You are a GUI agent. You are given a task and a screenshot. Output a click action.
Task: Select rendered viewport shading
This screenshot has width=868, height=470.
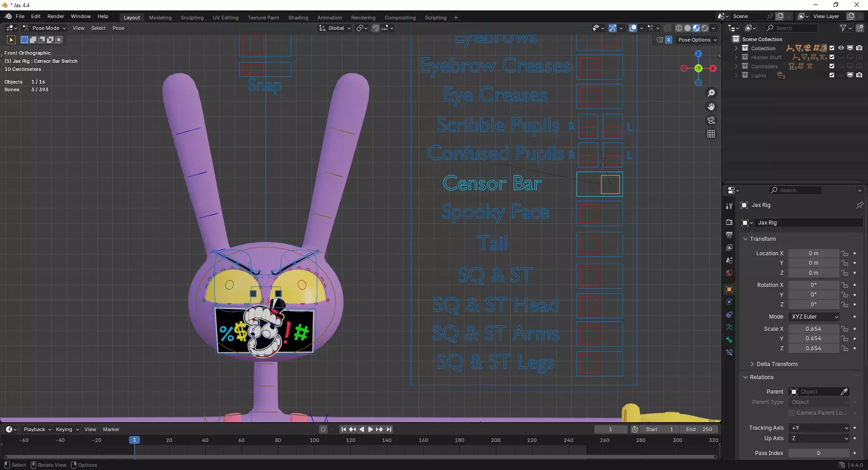pyautogui.click(x=705, y=28)
